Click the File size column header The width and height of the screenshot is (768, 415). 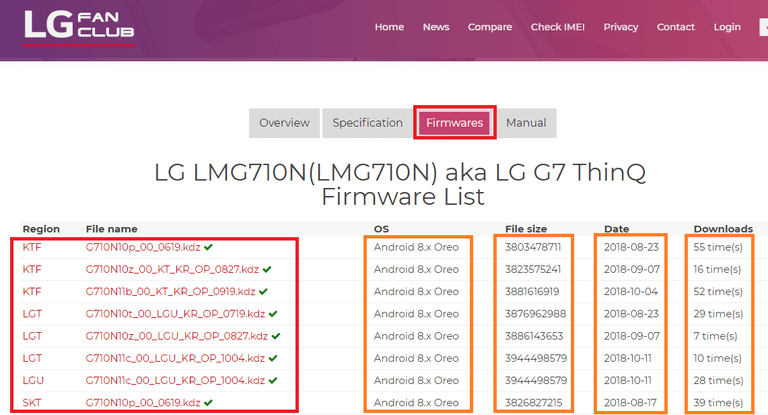526,229
